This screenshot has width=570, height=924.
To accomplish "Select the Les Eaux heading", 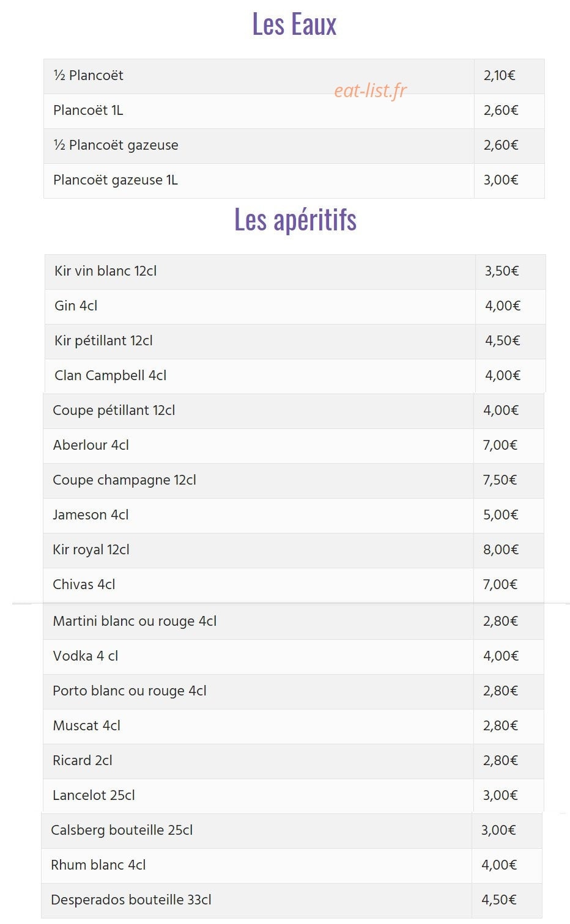I will coord(294,24).
